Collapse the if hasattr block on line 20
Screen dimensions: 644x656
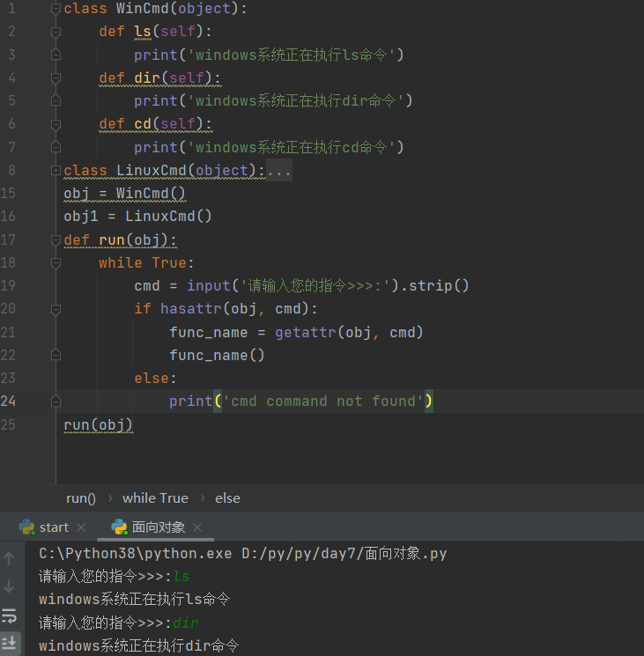point(56,308)
